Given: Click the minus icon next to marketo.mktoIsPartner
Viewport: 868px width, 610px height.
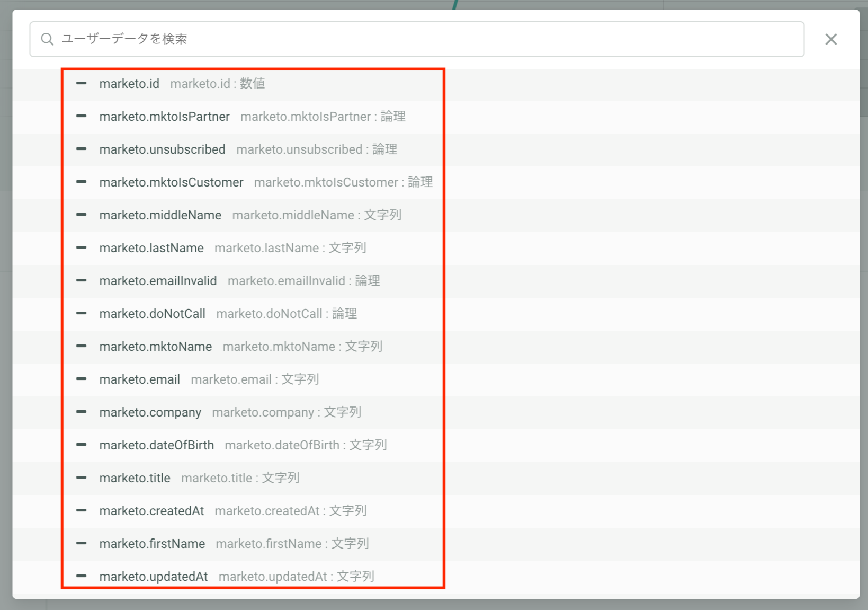Looking at the screenshot, I should [81, 116].
